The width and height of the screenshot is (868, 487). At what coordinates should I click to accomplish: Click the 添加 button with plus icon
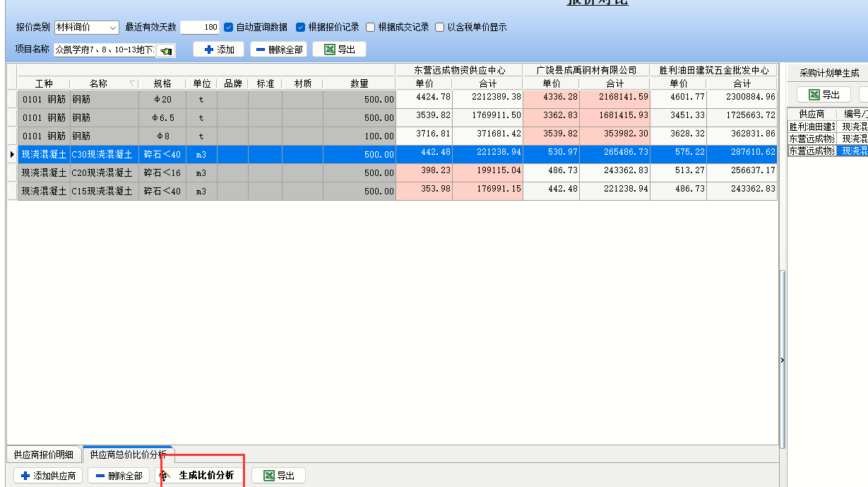[x=218, y=49]
